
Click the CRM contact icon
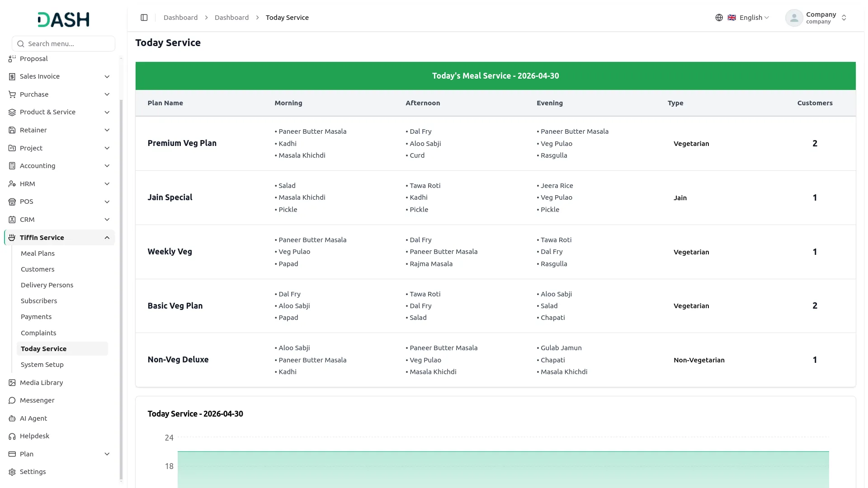tap(12, 220)
